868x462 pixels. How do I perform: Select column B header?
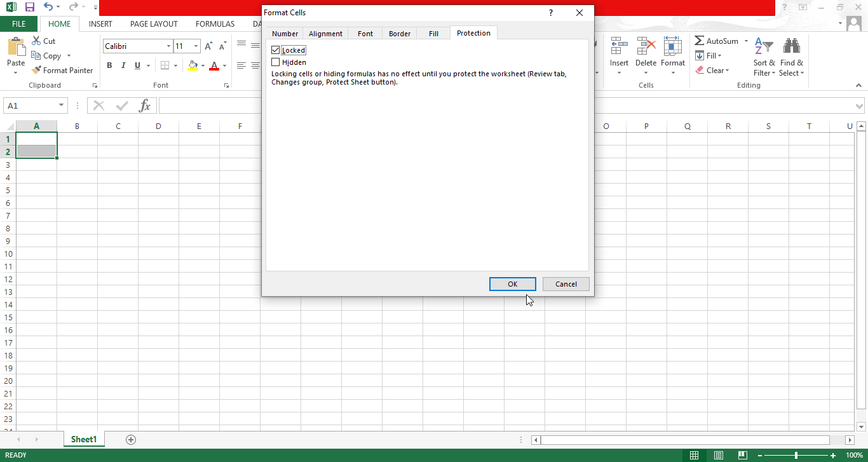78,126
